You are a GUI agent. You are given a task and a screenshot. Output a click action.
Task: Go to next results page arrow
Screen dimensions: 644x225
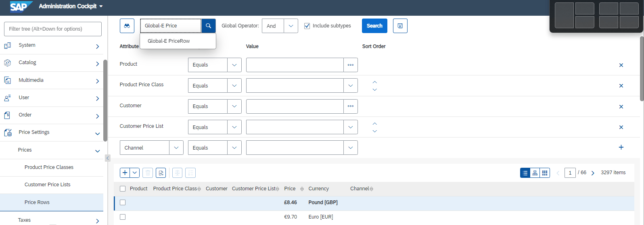pyautogui.click(x=593, y=173)
